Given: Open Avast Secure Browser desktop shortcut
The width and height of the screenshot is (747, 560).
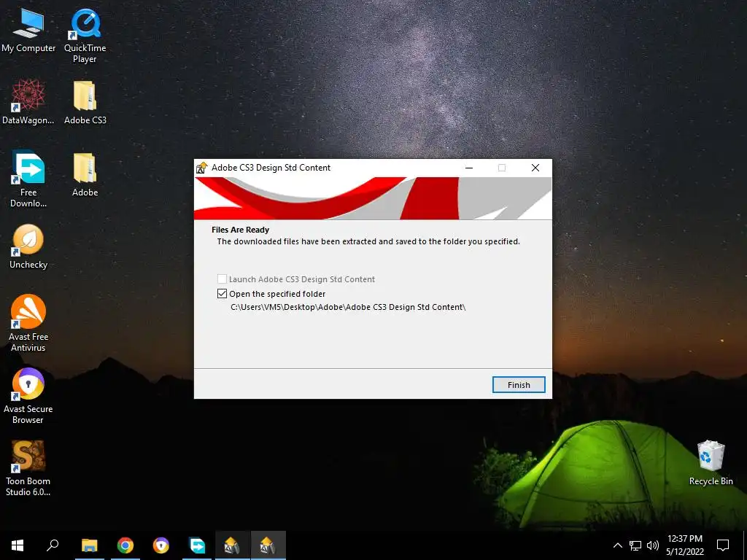Looking at the screenshot, I should (28, 395).
